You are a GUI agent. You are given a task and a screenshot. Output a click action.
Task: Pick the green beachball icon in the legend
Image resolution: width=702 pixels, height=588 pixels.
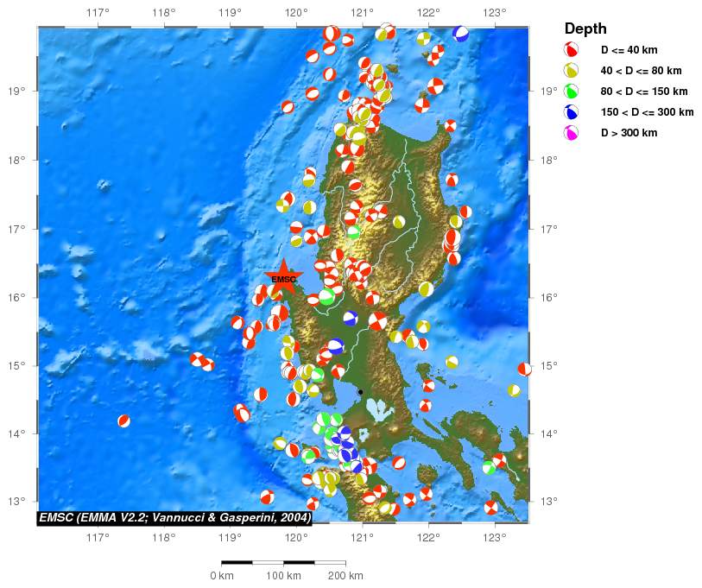pyautogui.click(x=571, y=92)
